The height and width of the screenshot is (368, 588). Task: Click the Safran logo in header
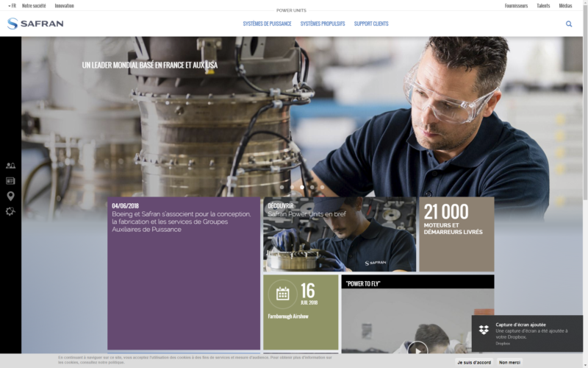(x=35, y=24)
